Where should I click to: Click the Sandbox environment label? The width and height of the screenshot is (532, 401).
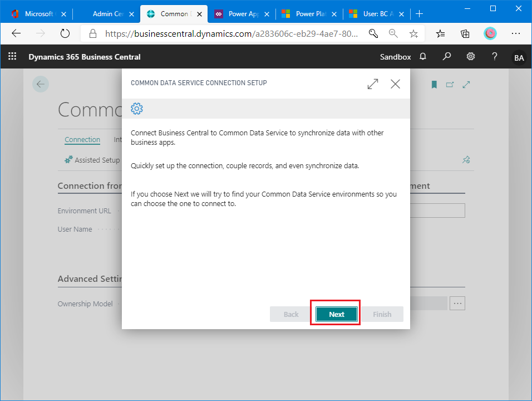pos(395,57)
